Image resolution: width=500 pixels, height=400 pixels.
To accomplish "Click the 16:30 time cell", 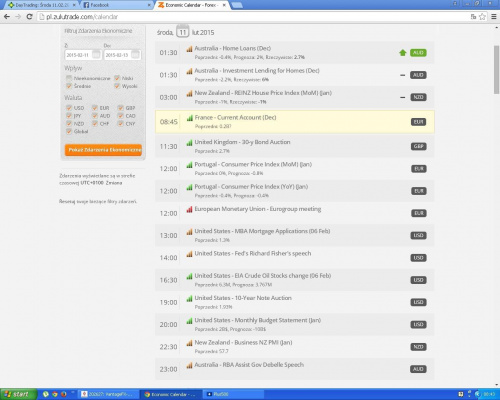I will [168, 280].
